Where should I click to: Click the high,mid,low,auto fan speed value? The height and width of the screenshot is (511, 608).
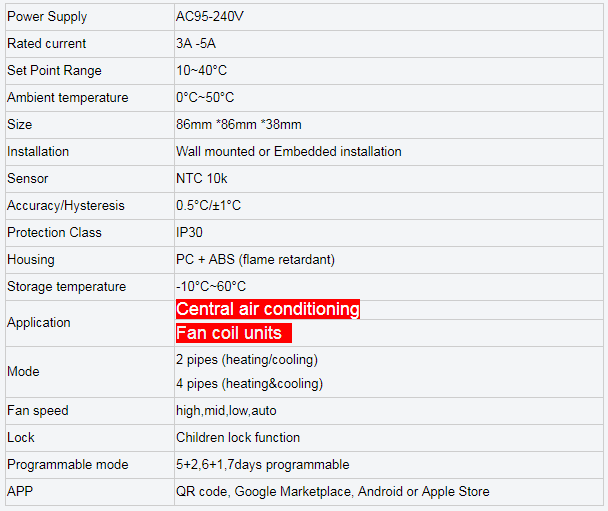point(226,411)
